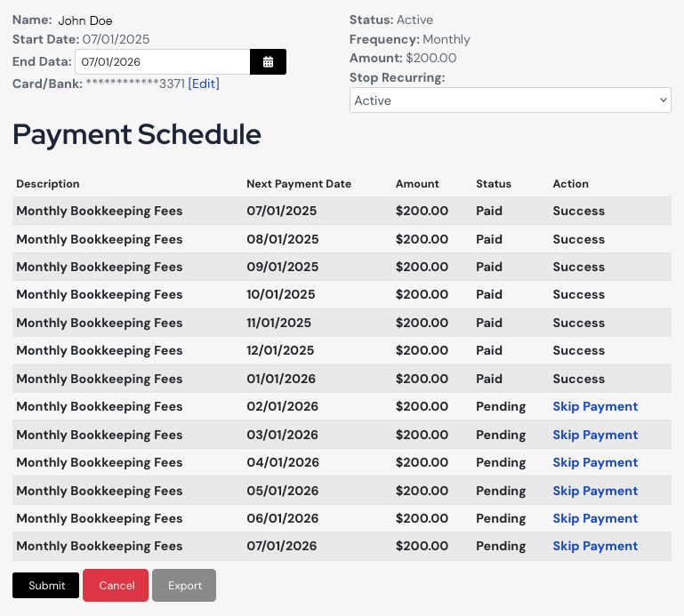Skip the 02/01/2026 payment
Screen dimensions: 684x616
[595, 406]
